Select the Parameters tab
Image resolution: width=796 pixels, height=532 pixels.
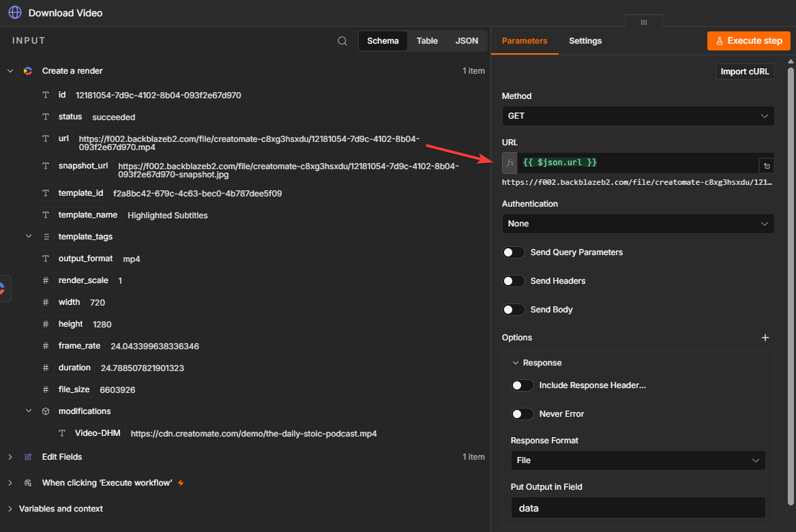[x=525, y=41]
